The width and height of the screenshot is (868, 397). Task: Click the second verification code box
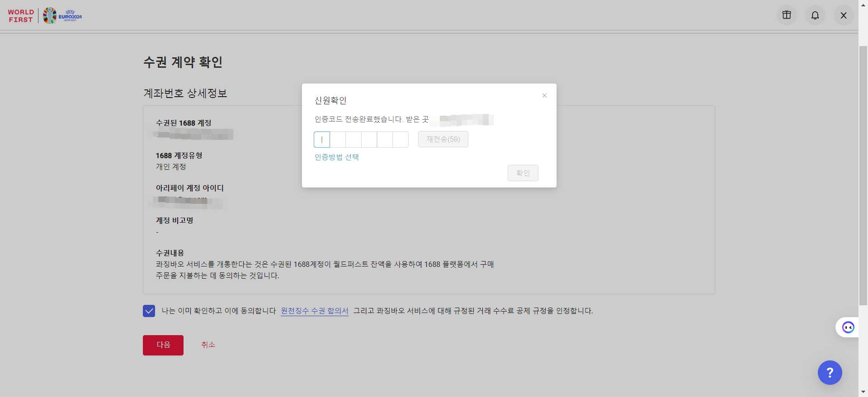tap(338, 140)
